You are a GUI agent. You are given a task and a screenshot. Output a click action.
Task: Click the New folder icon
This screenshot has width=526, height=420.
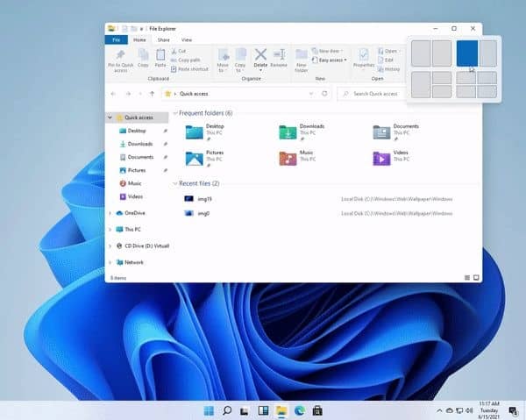pos(302,57)
